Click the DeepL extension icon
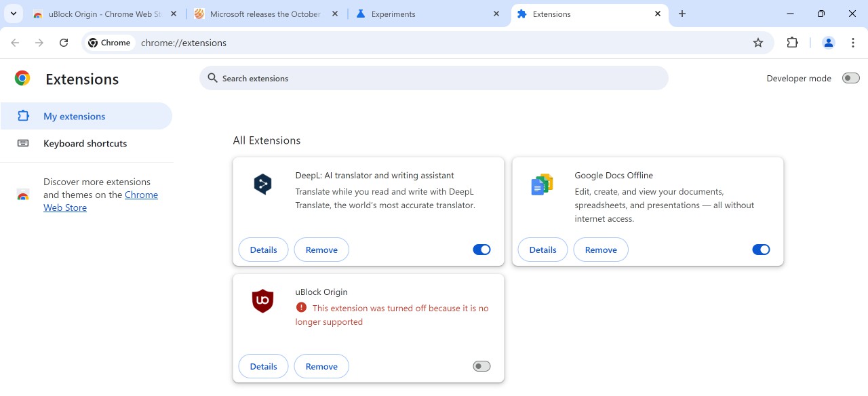The image size is (868, 396). (262, 184)
